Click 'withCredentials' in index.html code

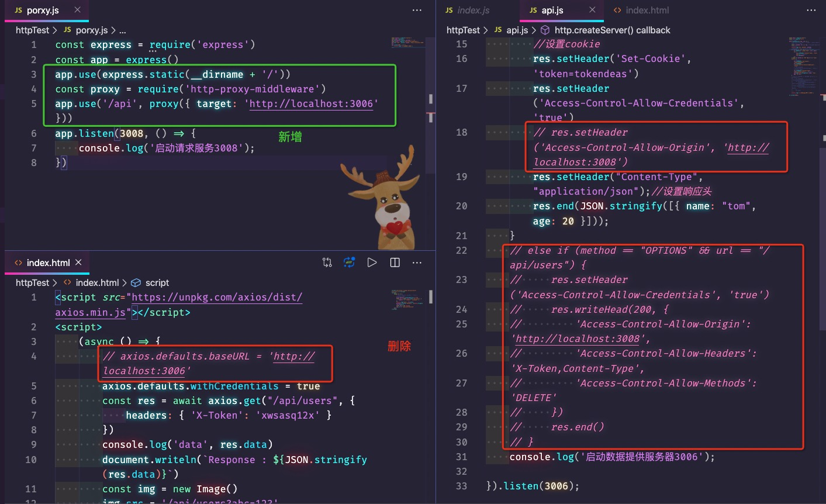pyautogui.click(x=234, y=386)
